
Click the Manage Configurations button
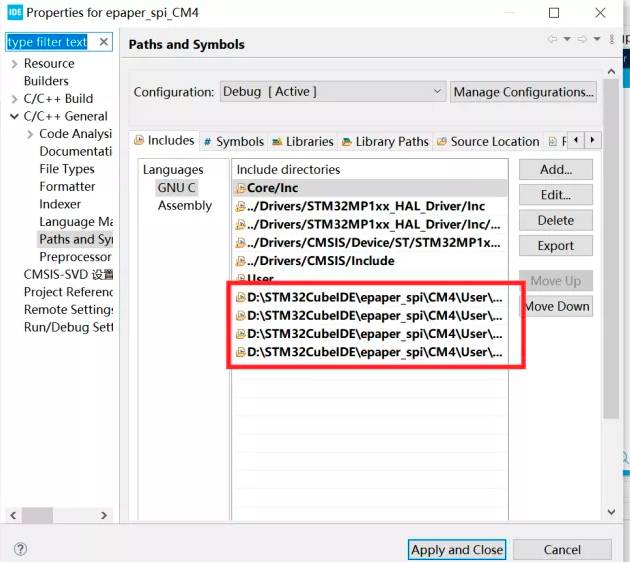523,92
